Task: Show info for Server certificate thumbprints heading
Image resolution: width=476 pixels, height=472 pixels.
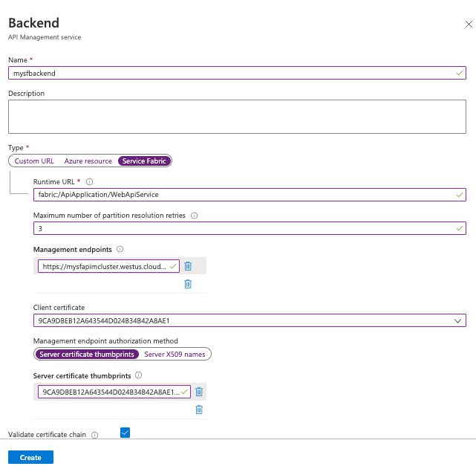Action: [x=139, y=376]
